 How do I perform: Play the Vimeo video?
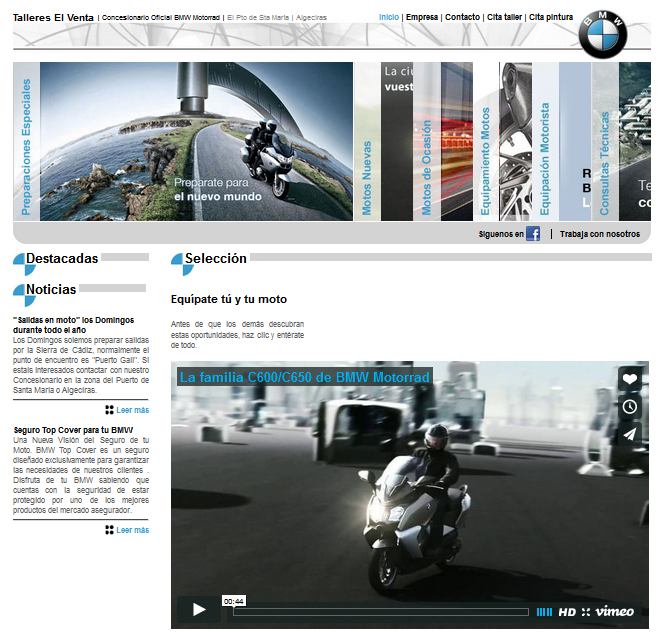tap(199, 609)
